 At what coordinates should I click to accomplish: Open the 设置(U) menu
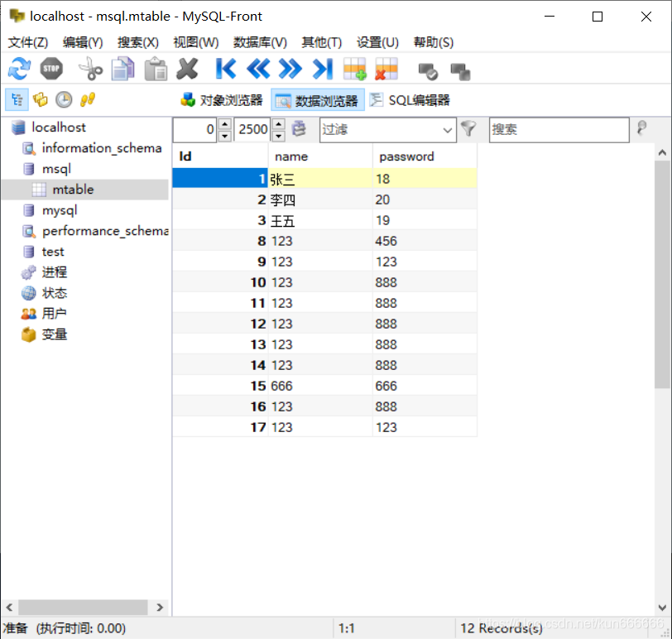pos(377,42)
